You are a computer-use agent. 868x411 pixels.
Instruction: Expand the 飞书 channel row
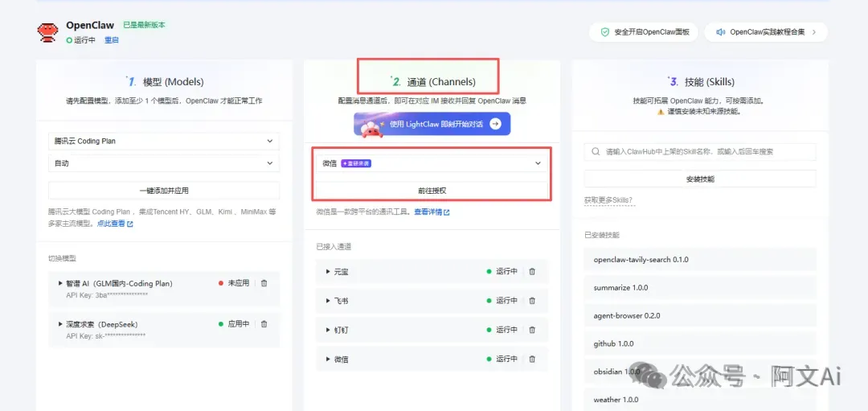[327, 301]
